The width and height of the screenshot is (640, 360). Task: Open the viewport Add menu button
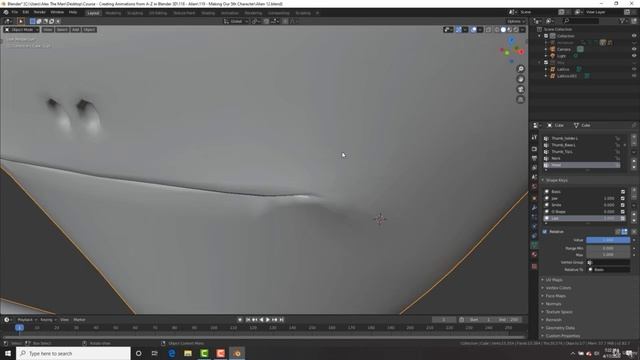point(76,30)
